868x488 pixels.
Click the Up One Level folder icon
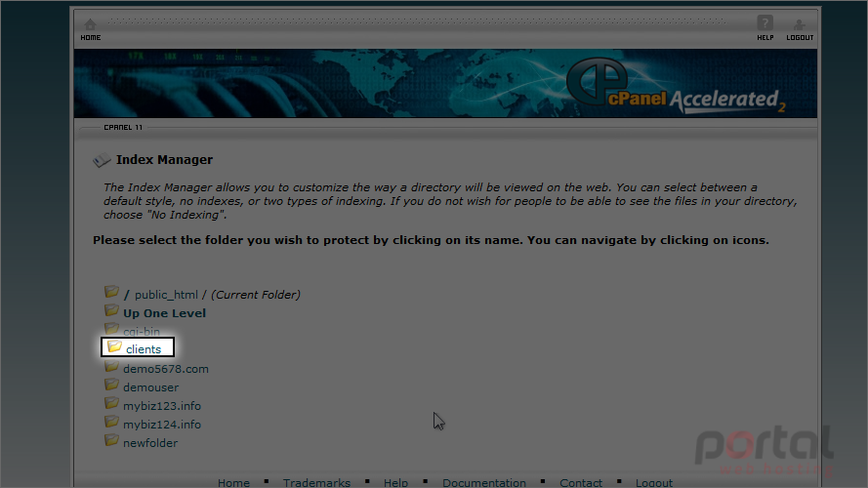pos(112,310)
